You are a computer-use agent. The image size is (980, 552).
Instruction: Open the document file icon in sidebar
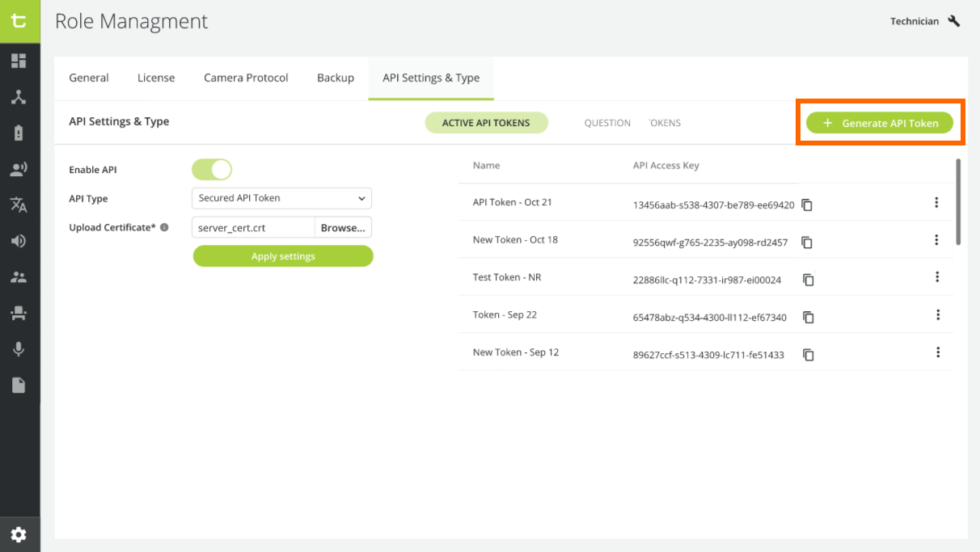click(x=19, y=385)
